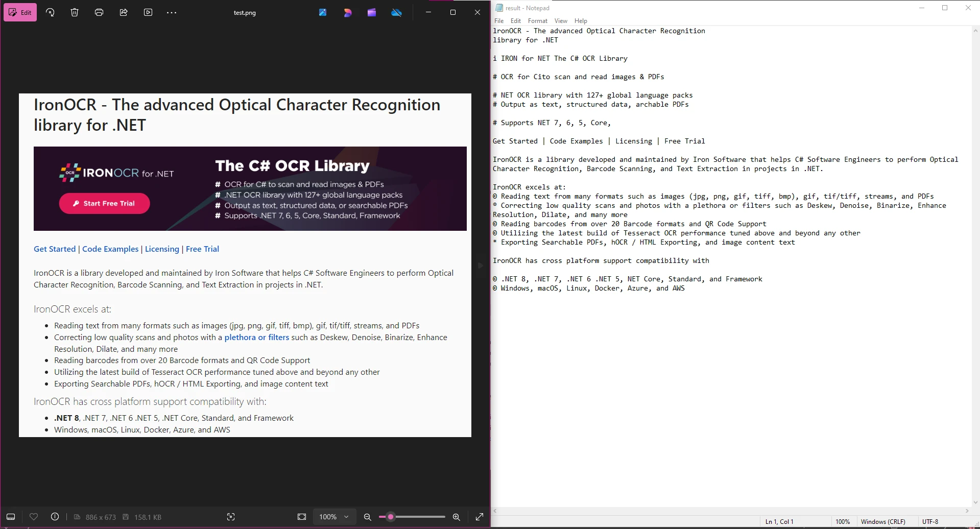Open the three-dots See more menu

click(172, 12)
